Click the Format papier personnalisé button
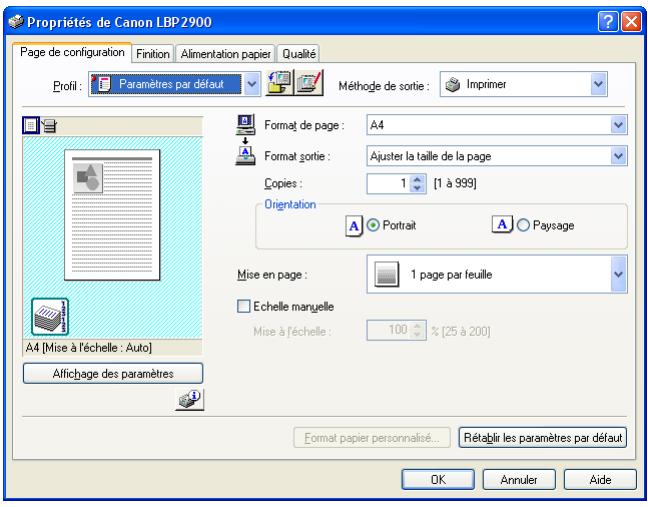The width and height of the screenshot is (648, 507). click(x=372, y=437)
